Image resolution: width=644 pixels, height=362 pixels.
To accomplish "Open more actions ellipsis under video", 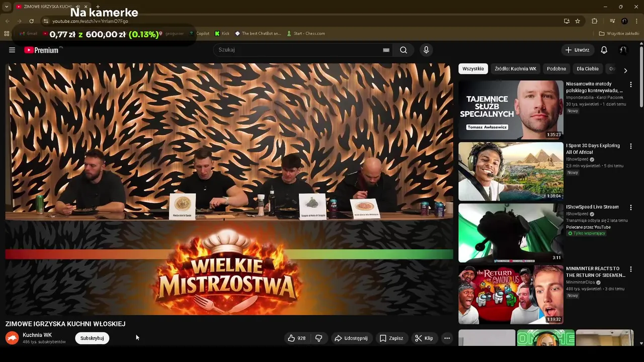I will pyautogui.click(x=447, y=338).
